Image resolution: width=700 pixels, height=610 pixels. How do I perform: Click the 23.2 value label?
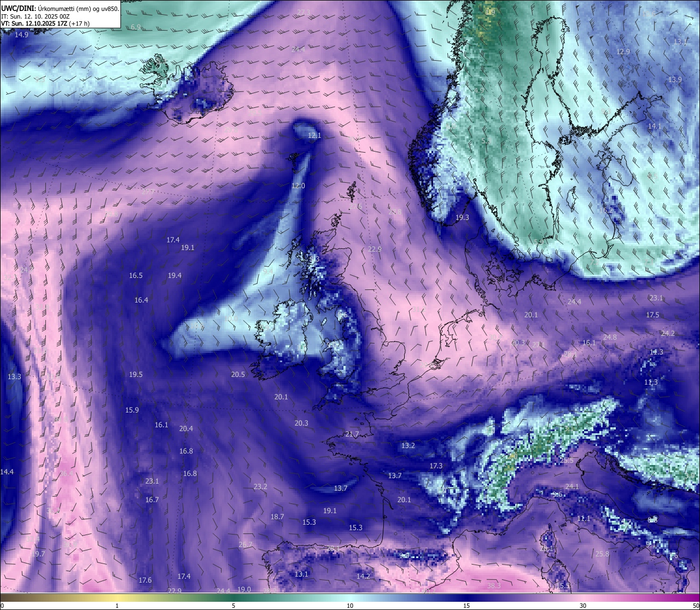pos(260,487)
